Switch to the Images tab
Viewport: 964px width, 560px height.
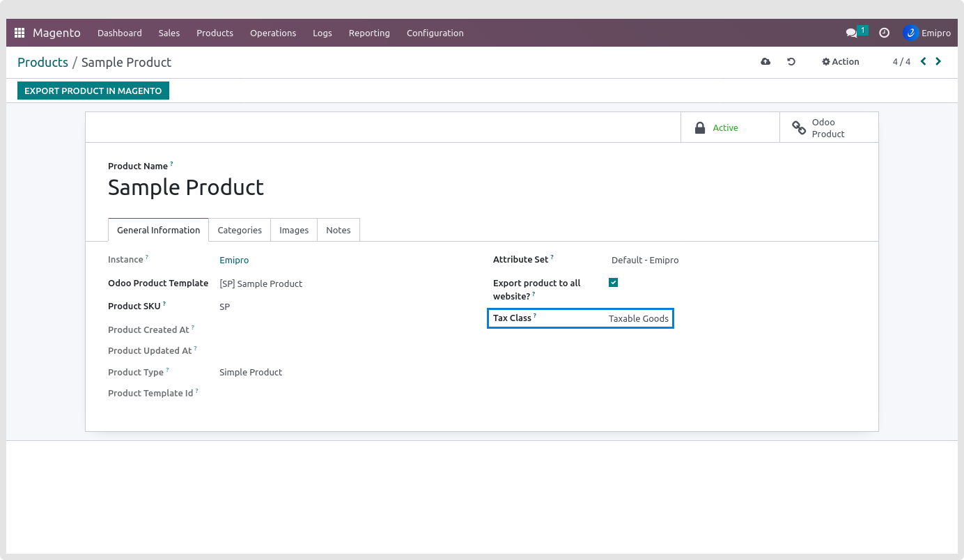coord(294,230)
